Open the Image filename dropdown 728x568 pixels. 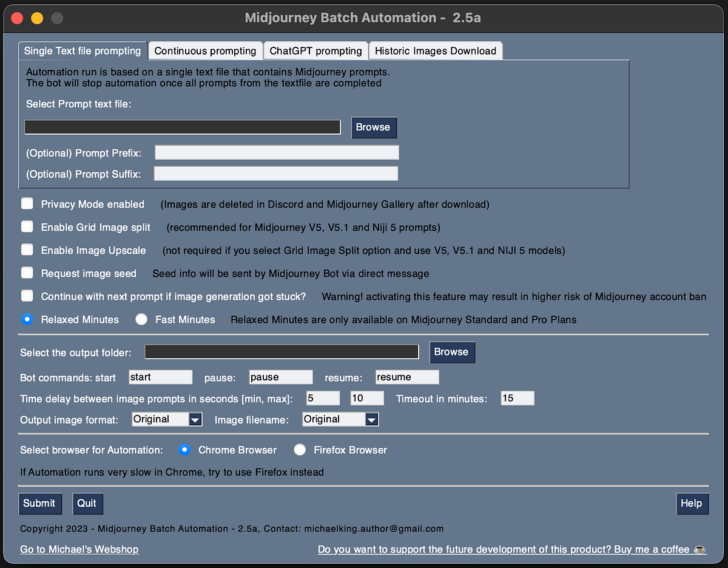tap(371, 419)
